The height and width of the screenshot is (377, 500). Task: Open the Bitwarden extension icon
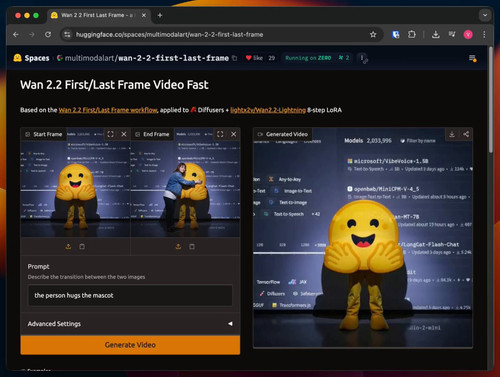(x=396, y=34)
